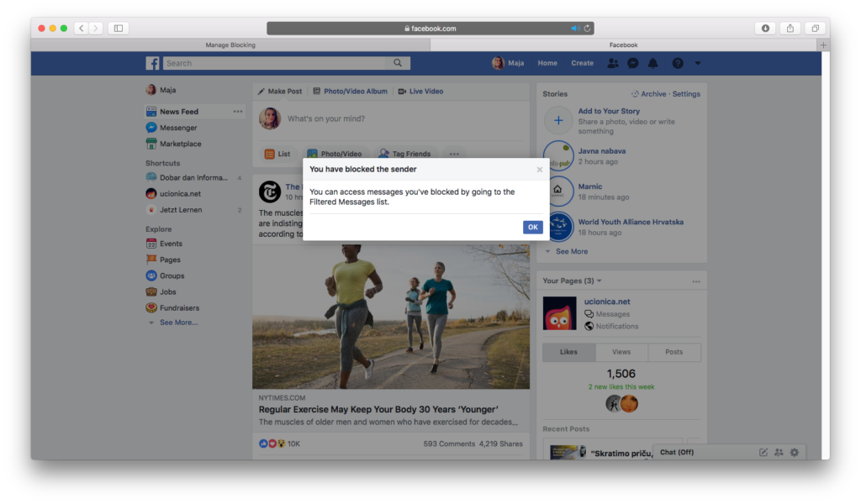
Task: Open Messenger icon in top navigation bar
Action: pyautogui.click(x=633, y=63)
